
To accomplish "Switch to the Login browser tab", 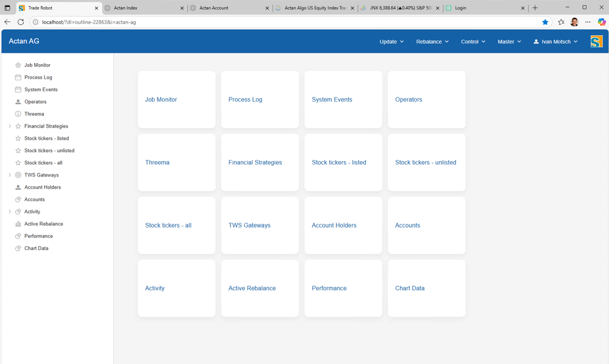I will tap(485, 8).
